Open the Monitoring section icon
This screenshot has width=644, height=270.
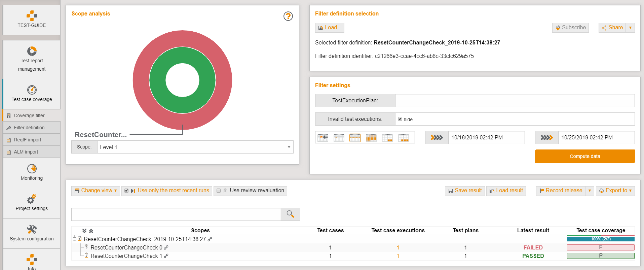click(x=32, y=169)
